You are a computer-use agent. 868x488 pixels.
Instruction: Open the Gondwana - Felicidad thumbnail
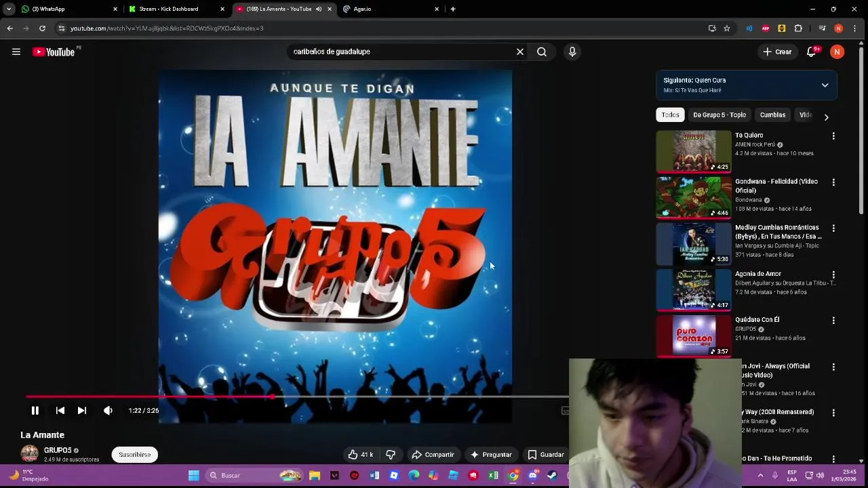[x=694, y=197]
